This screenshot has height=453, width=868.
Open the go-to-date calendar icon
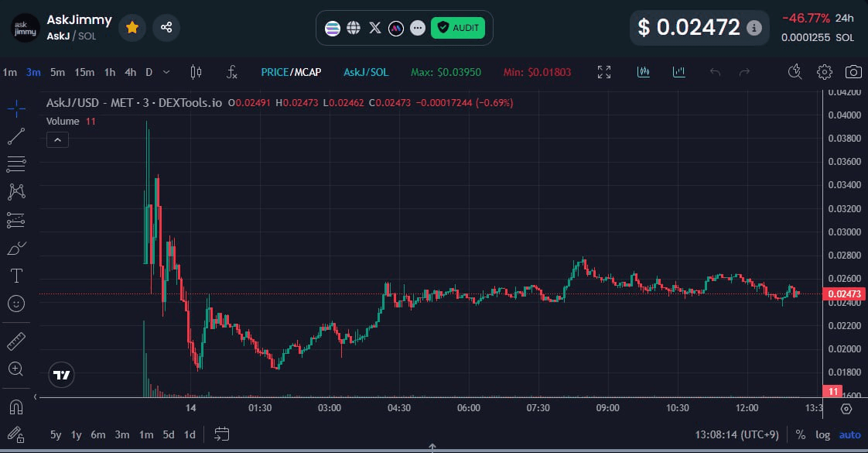pyautogui.click(x=221, y=434)
